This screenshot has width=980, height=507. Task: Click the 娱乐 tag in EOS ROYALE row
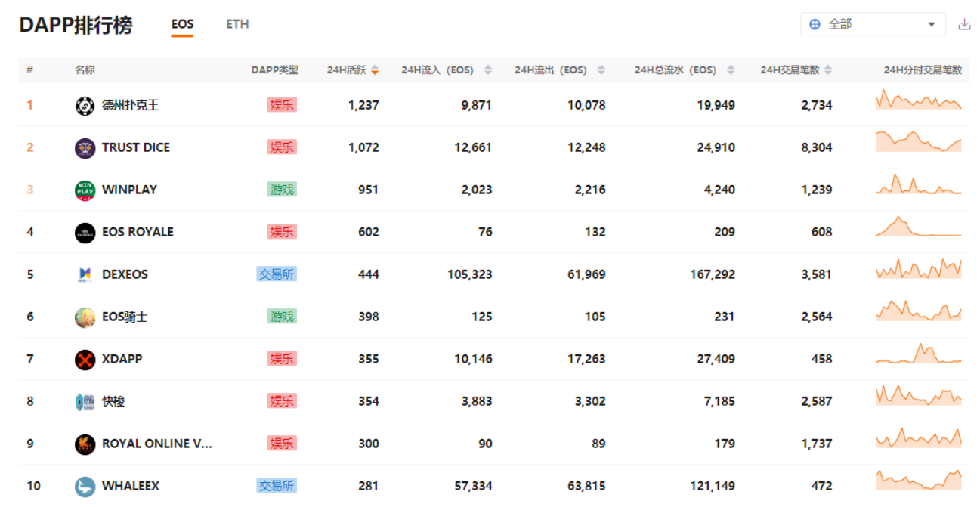pos(282,233)
